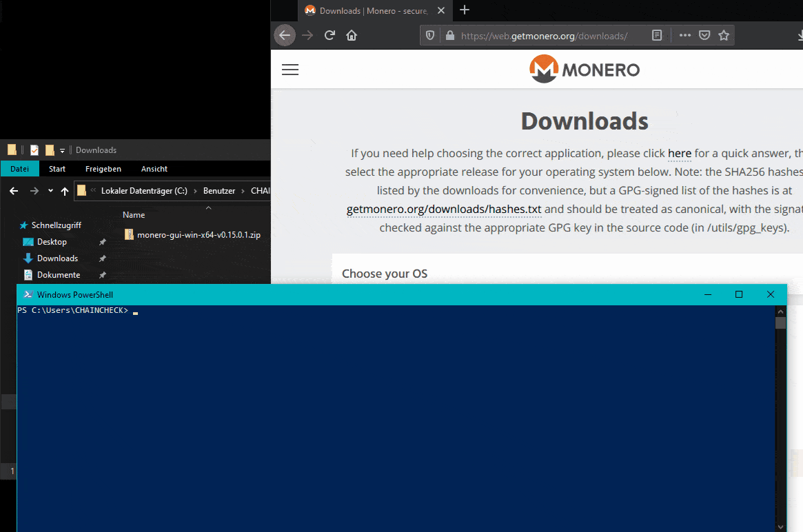Image resolution: width=803 pixels, height=532 pixels.
Task: Open Explorer Freigeben ribbon tab
Action: pyautogui.click(x=103, y=169)
